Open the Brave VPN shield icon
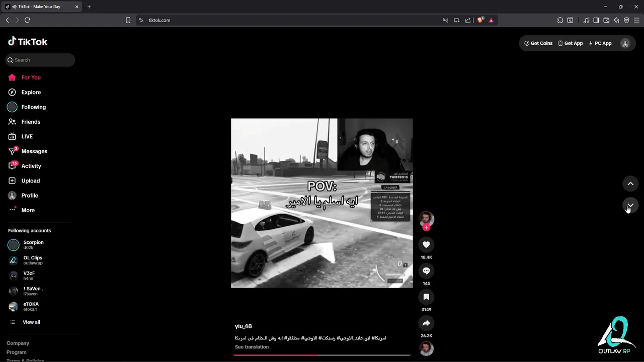This screenshot has width=644, height=362. (x=626, y=20)
